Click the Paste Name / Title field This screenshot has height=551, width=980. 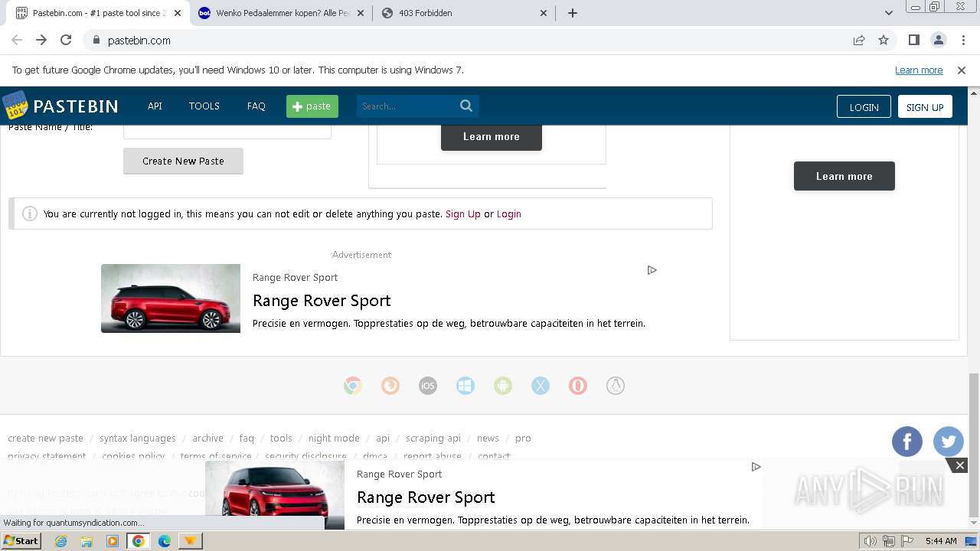pyautogui.click(x=227, y=132)
